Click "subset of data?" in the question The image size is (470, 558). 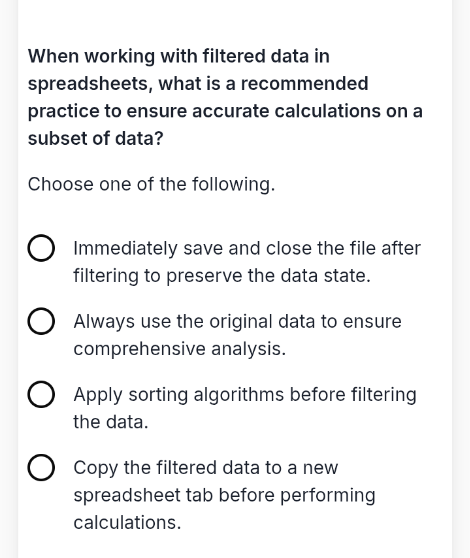[95, 138]
